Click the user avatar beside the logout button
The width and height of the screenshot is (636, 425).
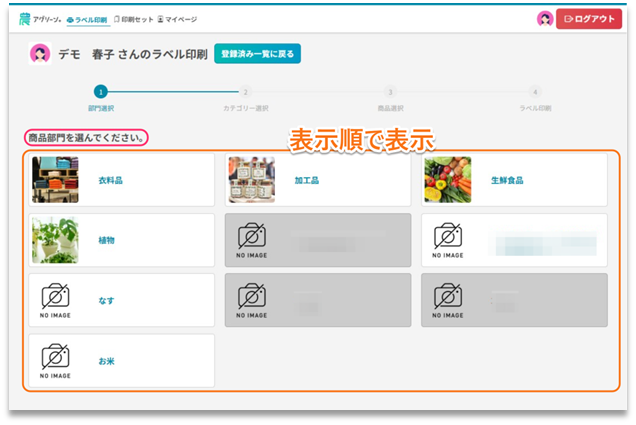tap(545, 18)
